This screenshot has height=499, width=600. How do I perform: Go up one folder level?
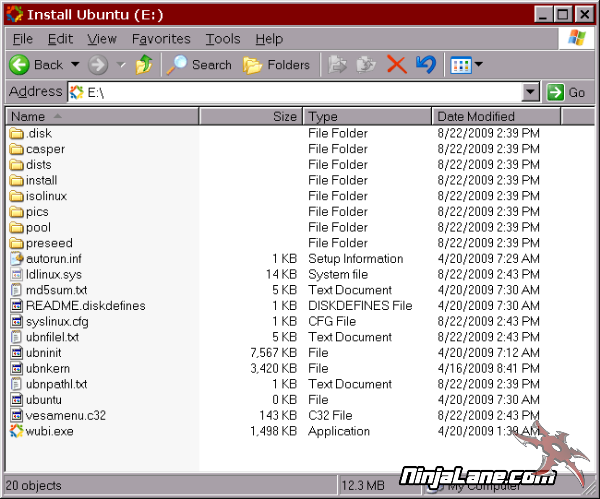[x=144, y=64]
